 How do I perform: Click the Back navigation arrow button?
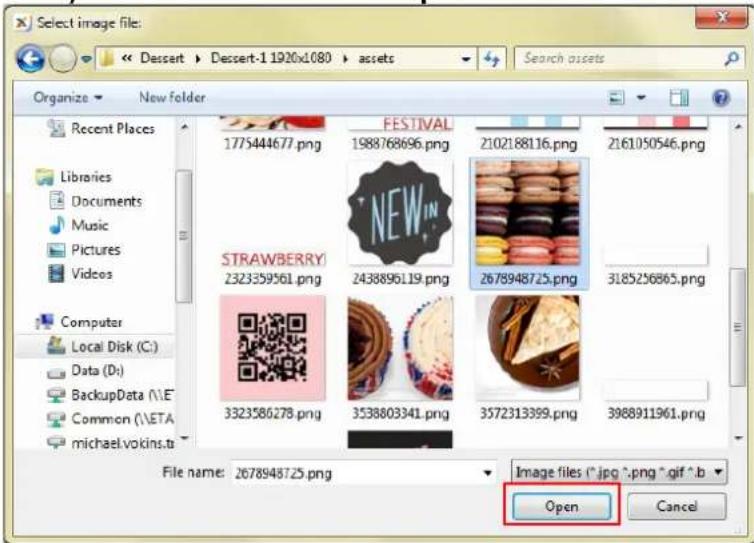(x=30, y=59)
